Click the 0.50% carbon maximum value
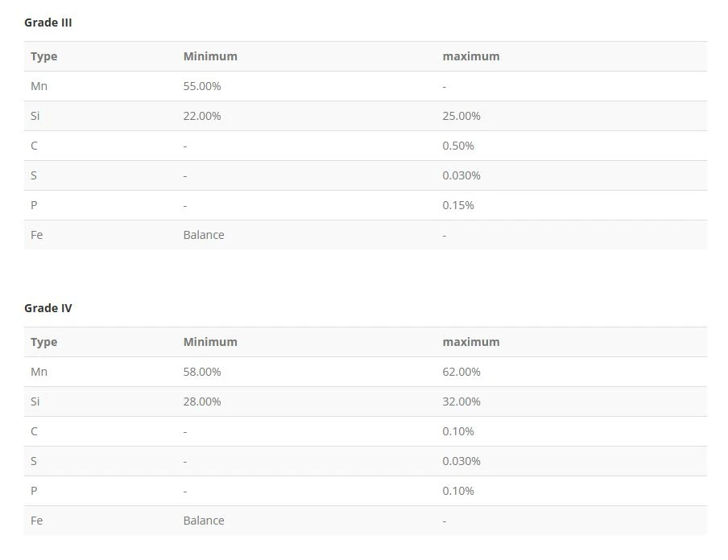This screenshot has width=728, height=560. (458, 146)
